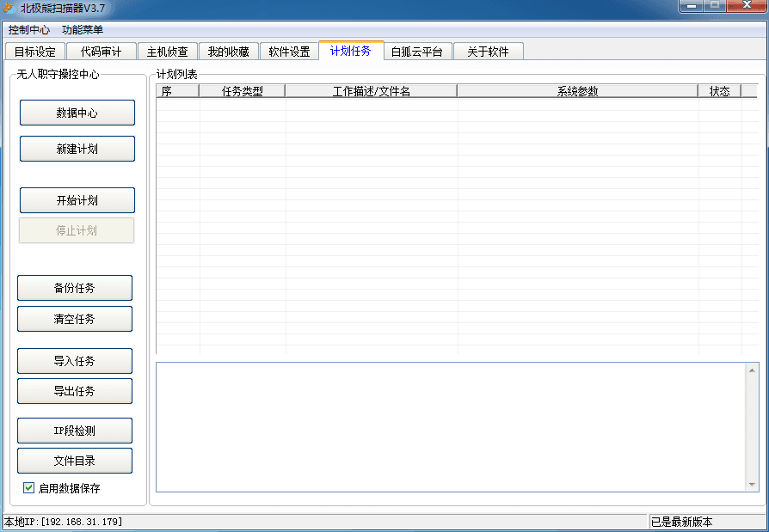Viewport: 769px width, 532px height.
Task: Go to the 我的收藏 tab
Action: coord(229,52)
